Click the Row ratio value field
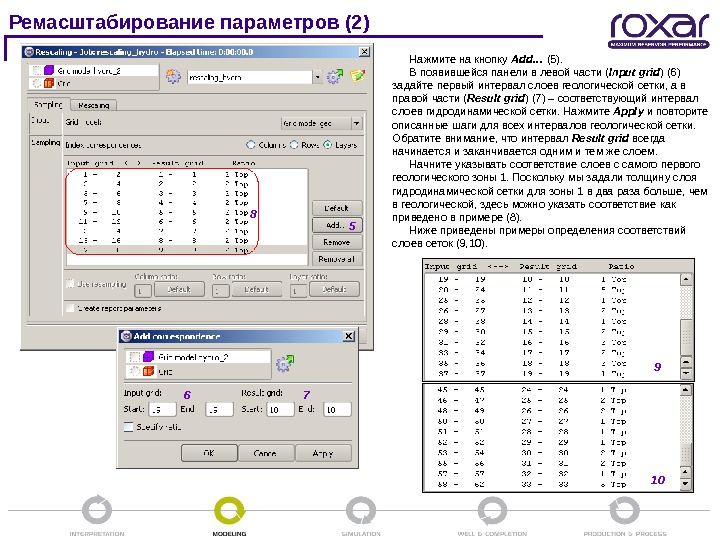720x540 pixels. 220,291
